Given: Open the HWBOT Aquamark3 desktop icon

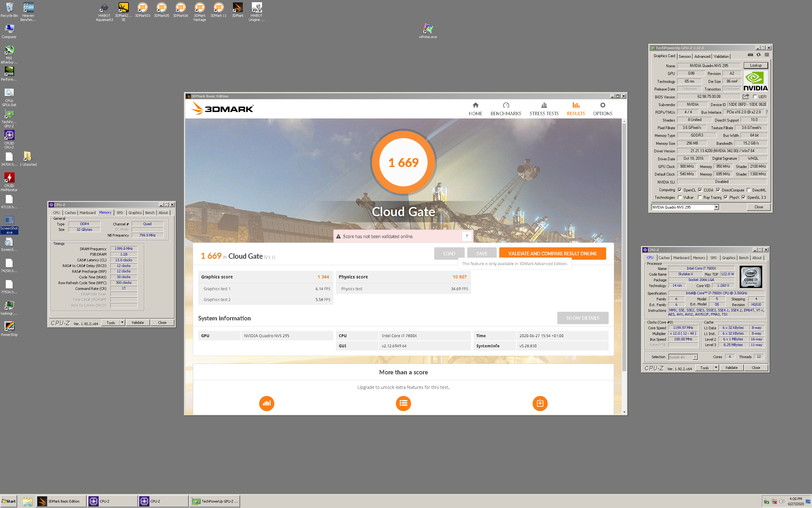Looking at the screenshot, I should coord(104,12).
